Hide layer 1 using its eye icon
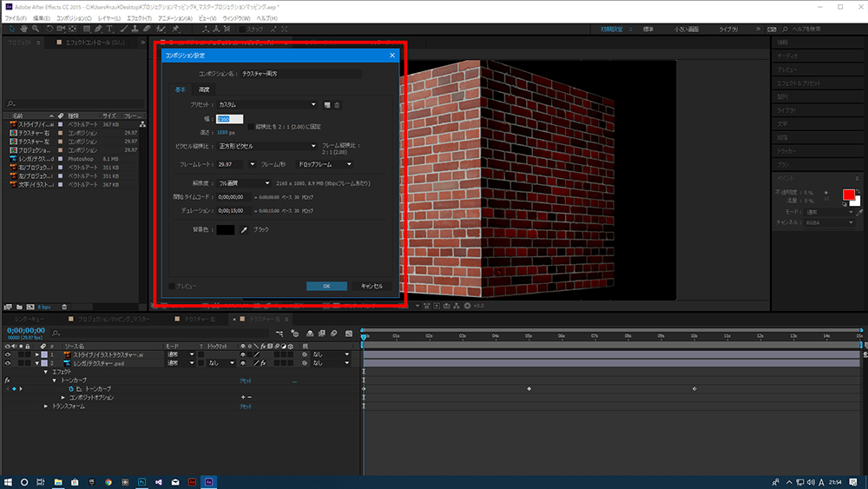Screen dimensions: 868x489 [x=8, y=355]
